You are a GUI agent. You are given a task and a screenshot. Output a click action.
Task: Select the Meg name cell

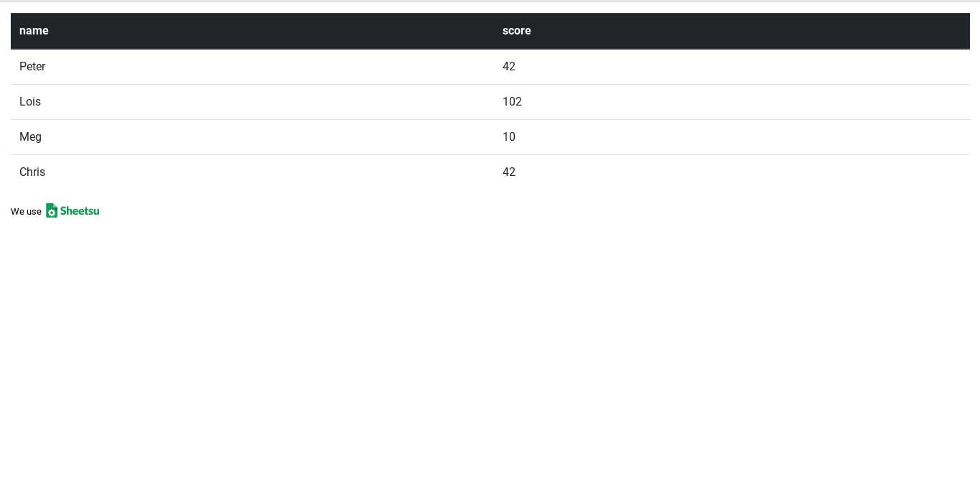click(x=252, y=137)
